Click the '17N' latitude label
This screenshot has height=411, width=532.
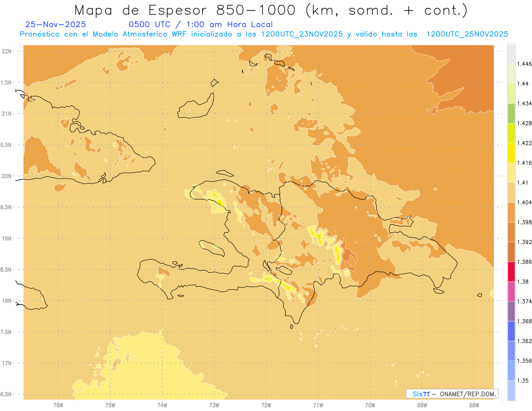tap(7, 363)
